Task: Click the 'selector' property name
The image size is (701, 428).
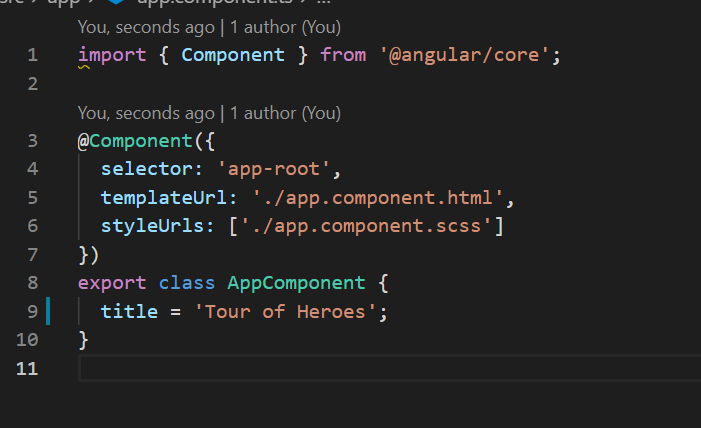Action: (147, 170)
